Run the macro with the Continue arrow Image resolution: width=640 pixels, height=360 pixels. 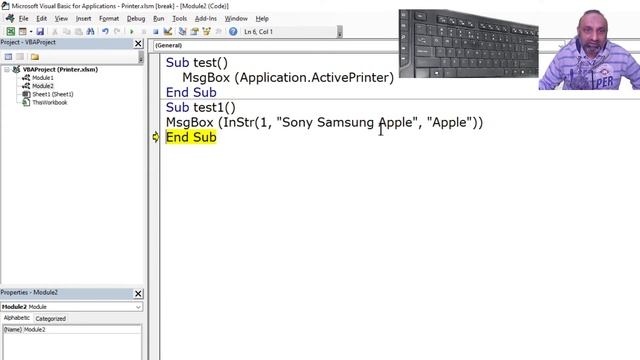tap(131, 31)
